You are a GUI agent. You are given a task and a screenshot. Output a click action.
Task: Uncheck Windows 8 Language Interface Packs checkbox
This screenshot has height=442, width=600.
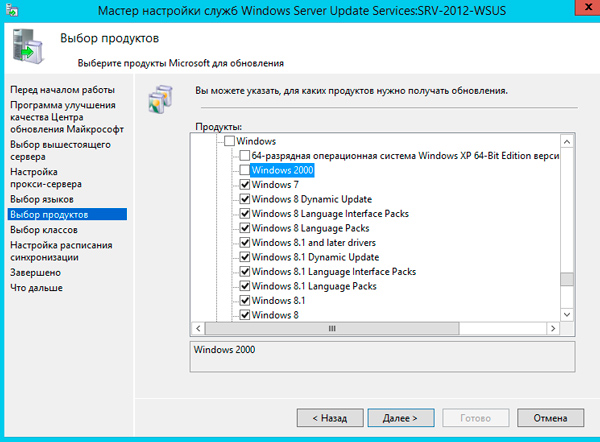coord(245,214)
